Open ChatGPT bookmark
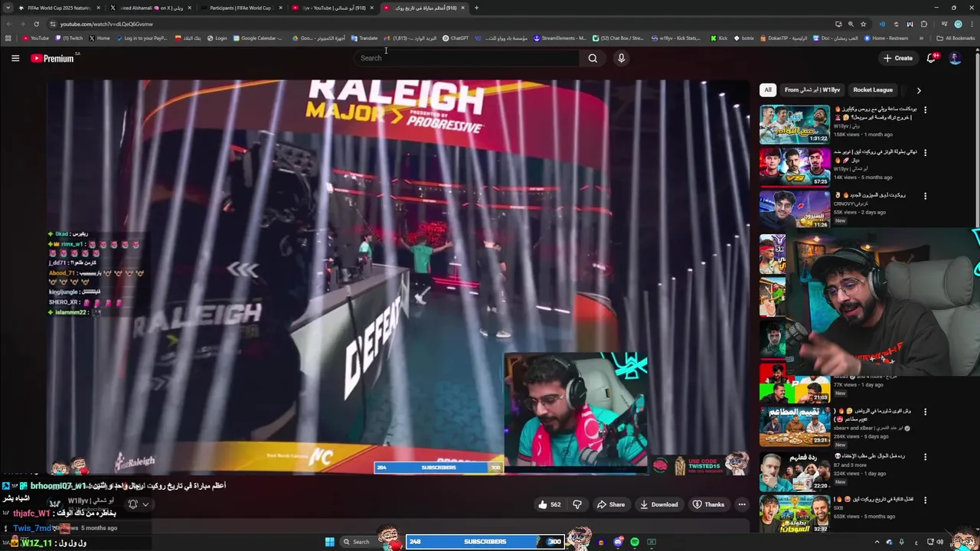This screenshot has width=980, height=551. [456, 38]
